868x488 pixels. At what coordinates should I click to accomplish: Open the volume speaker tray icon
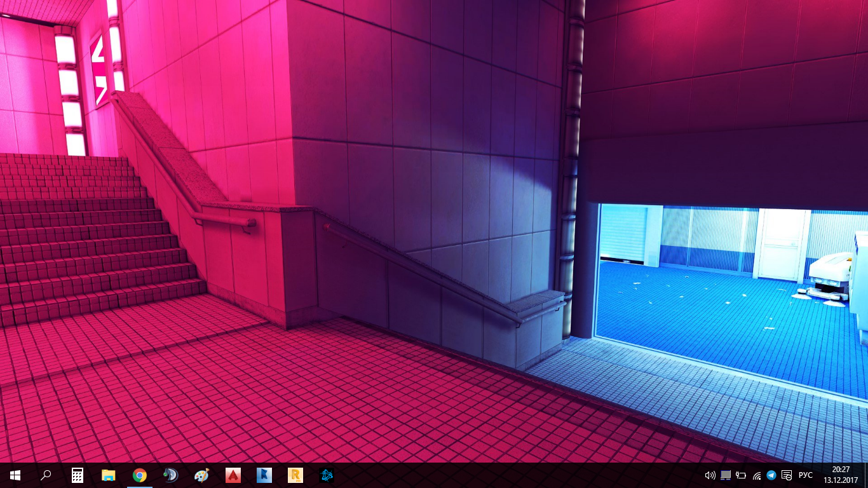[x=710, y=475]
